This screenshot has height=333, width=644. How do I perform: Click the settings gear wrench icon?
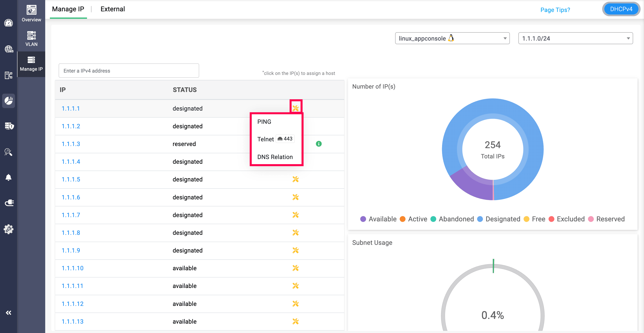pyautogui.click(x=9, y=229)
